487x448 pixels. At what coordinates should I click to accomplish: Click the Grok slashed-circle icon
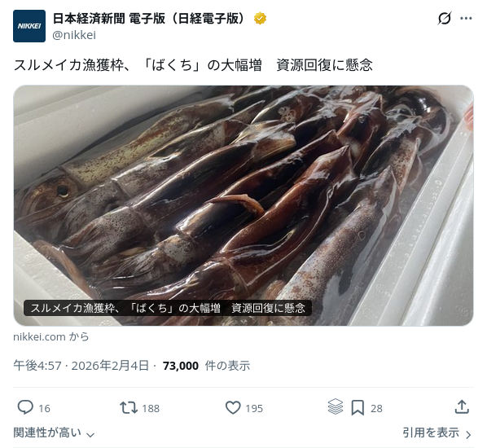tap(444, 19)
